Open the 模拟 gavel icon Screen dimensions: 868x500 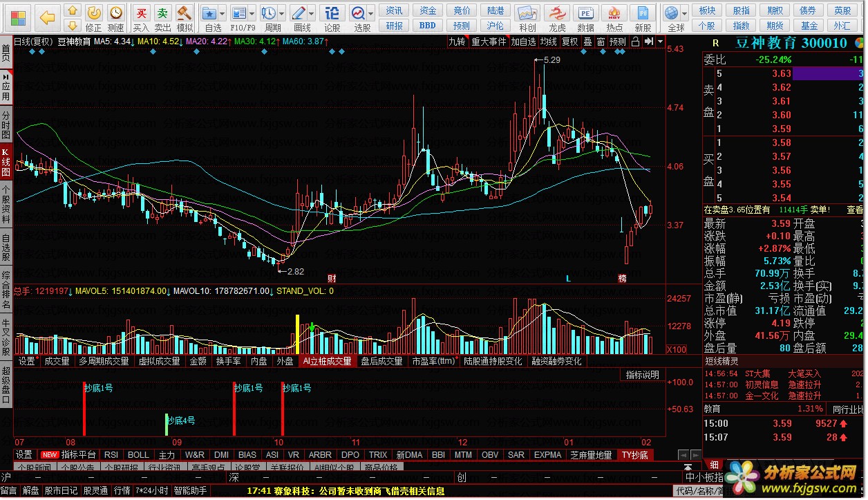pyautogui.click(x=184, y=12)
